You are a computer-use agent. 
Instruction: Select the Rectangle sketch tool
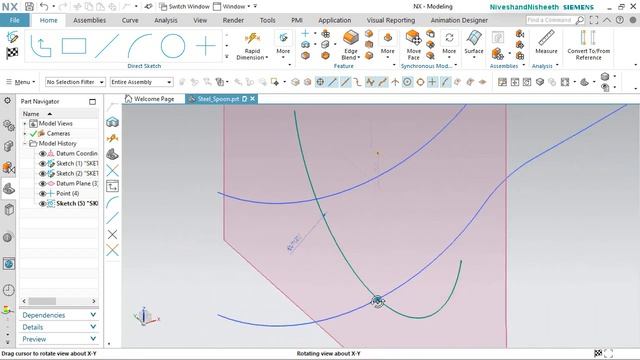[74, 46]
